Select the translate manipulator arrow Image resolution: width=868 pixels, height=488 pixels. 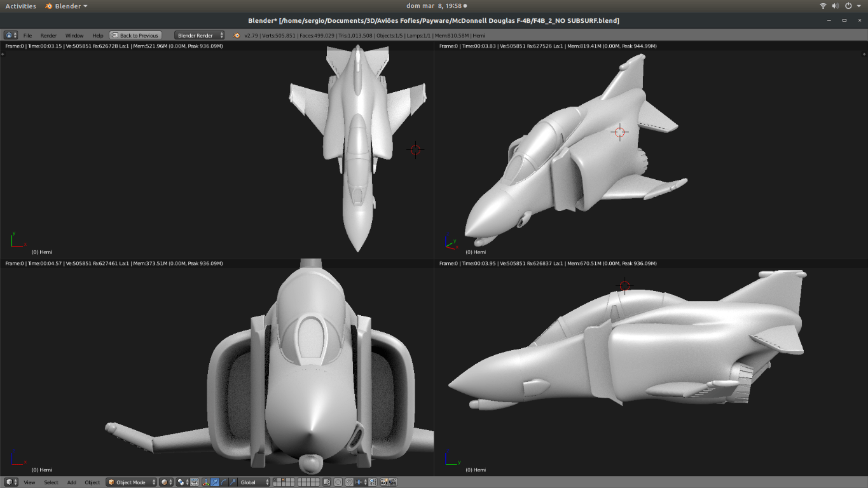(x=215, y=482)
